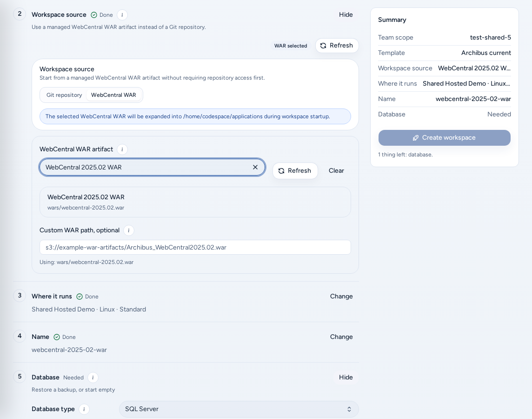Click green Done check next to Where it runs
This screenshot has width=532, height=419.
(80, 297)
